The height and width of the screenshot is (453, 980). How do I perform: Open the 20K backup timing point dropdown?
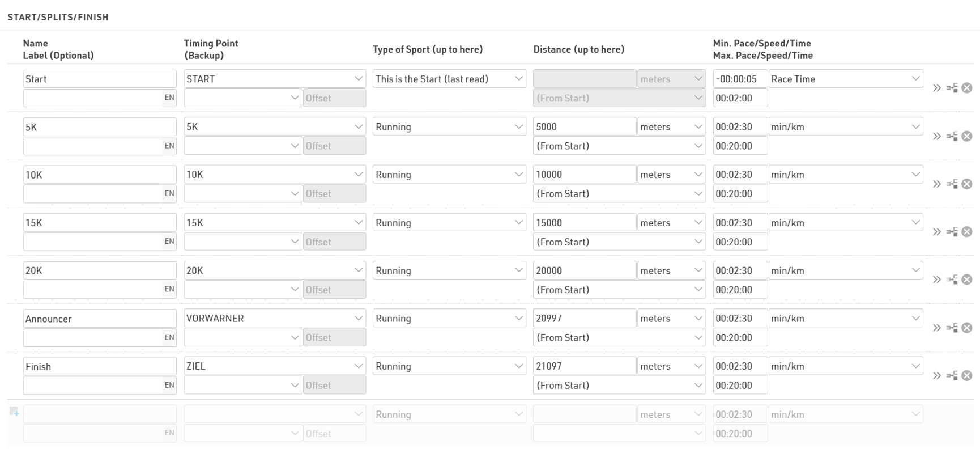point(242,290)
